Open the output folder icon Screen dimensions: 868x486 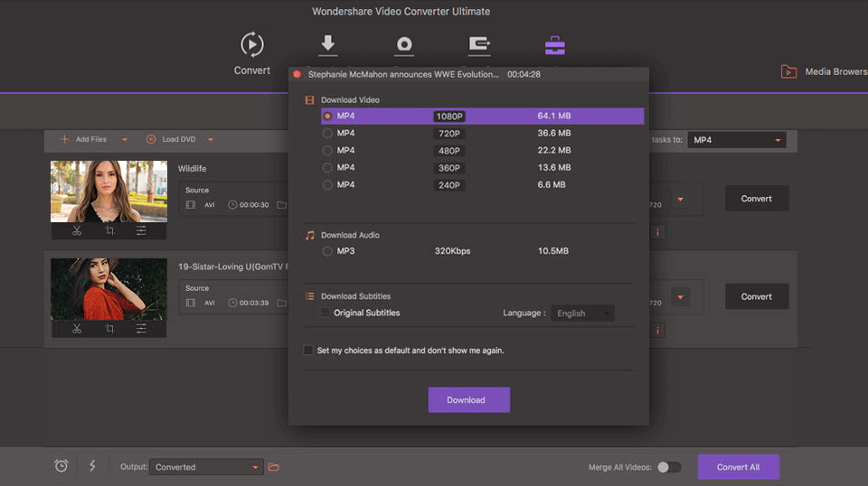point(274,467)
